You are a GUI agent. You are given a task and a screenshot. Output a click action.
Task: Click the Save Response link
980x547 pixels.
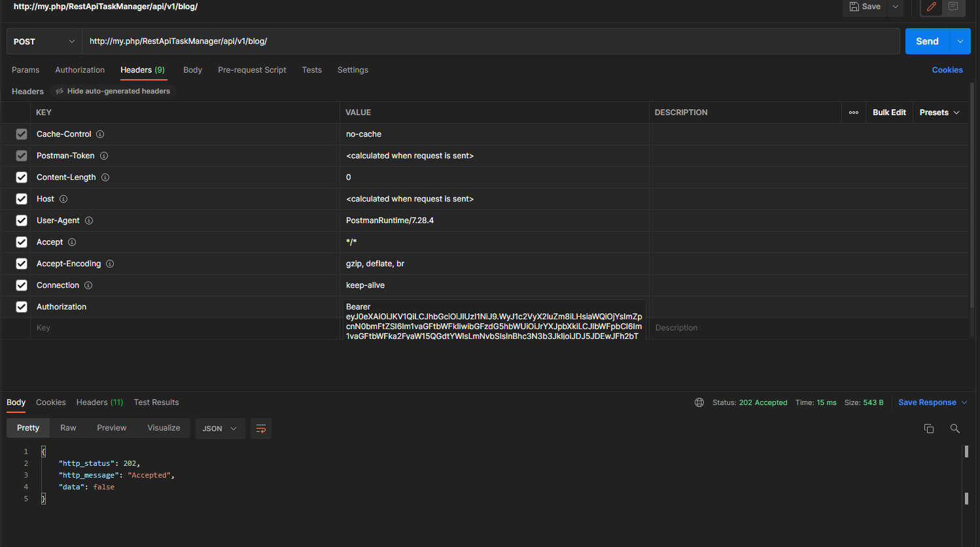(x=927, y=402)
